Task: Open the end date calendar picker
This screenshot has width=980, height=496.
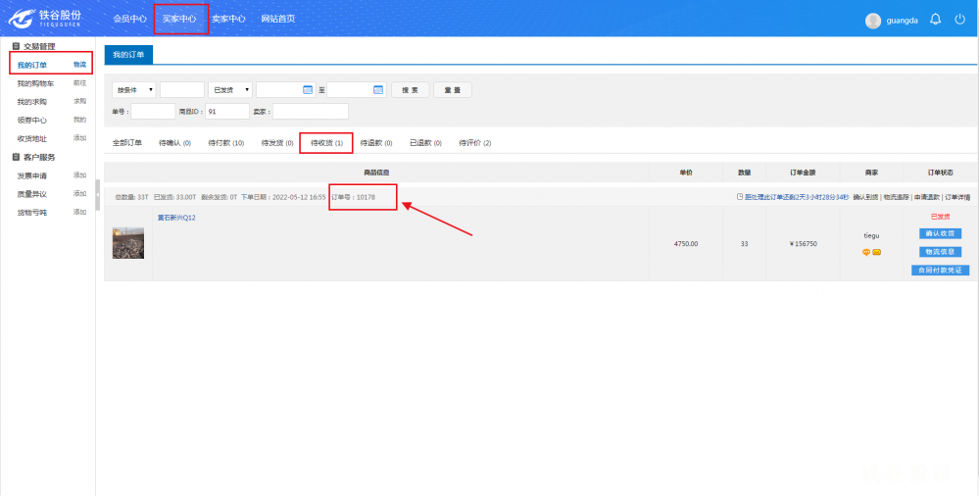Action: [x=378, y=89]
